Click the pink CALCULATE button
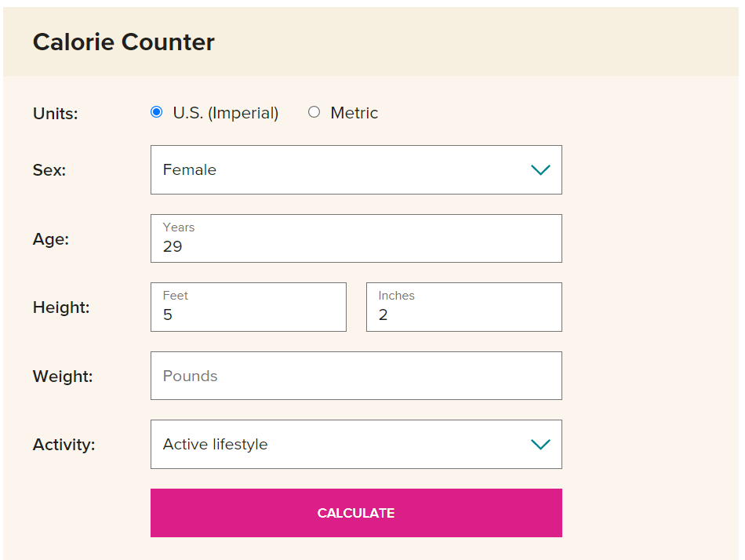The width and height of the screenshot is (745, 560). point(356,513)
